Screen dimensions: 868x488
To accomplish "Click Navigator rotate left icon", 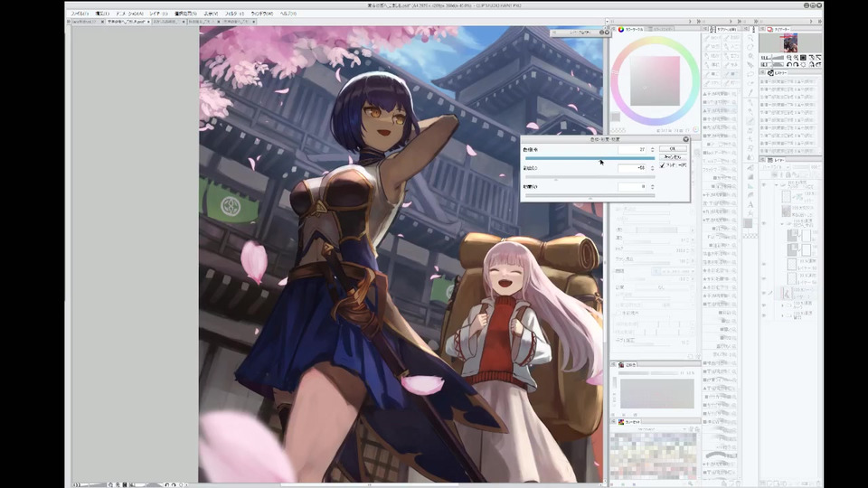I will coord(789,65).
